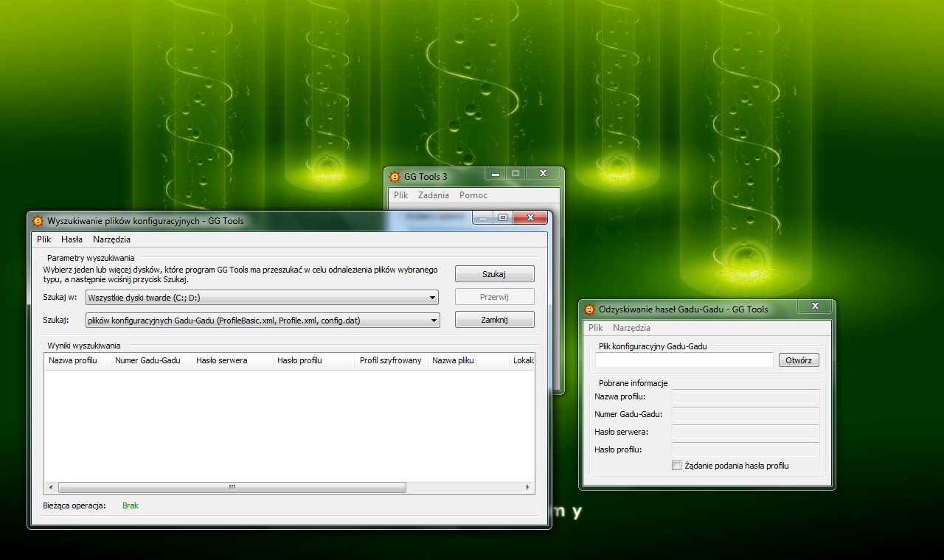The height and width of the screenshot is (560, 944).
Task: Sort results by 'Hasło serwera' column header
Action: 232,360
